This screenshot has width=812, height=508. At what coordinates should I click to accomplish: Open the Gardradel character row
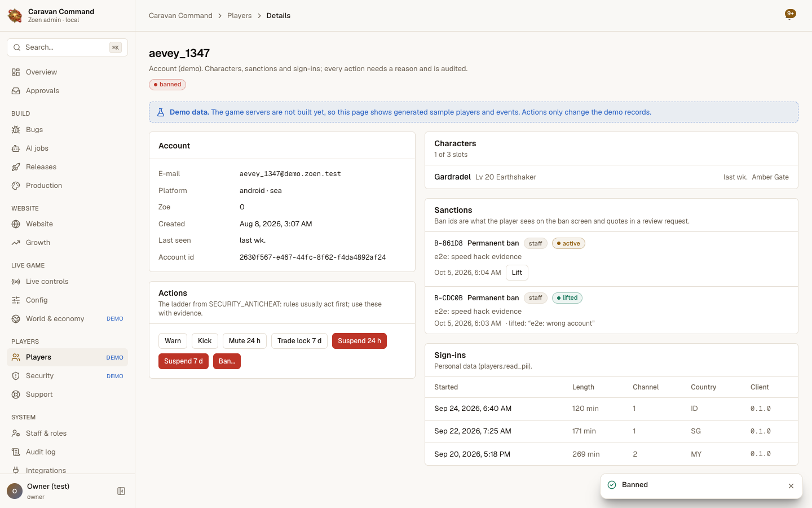tap(611, 177)
